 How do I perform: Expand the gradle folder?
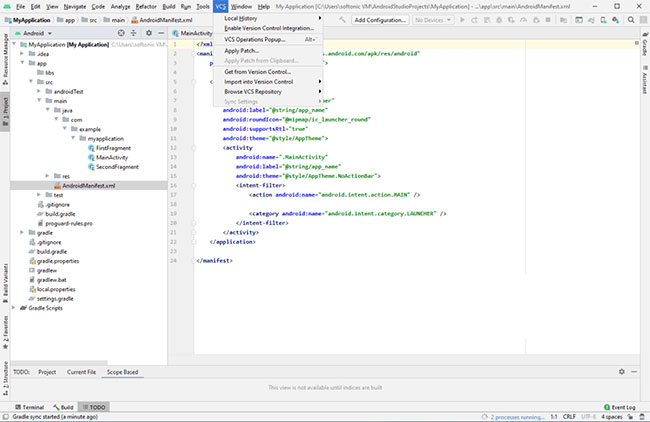click(x=22, y=233)
